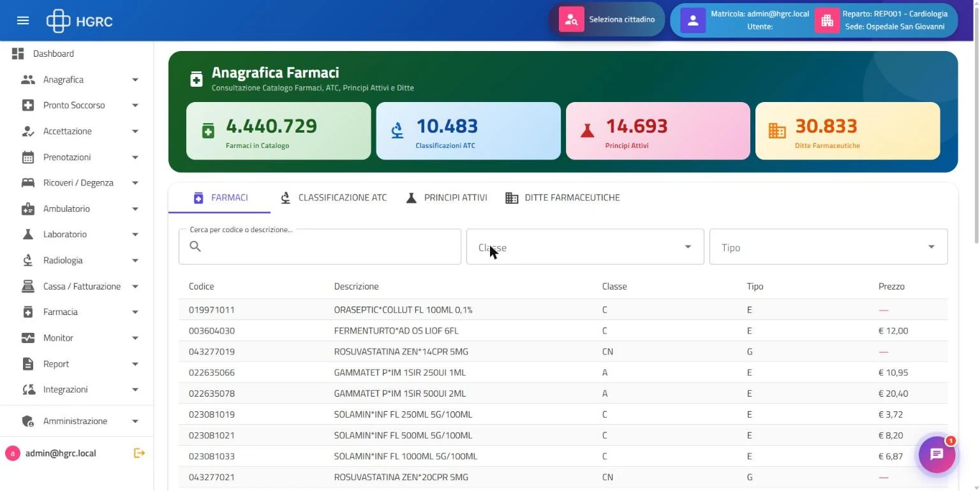This screenshot has width=980, height=491.
Task: Click the purple user profile icon
Action: point(693,20)
